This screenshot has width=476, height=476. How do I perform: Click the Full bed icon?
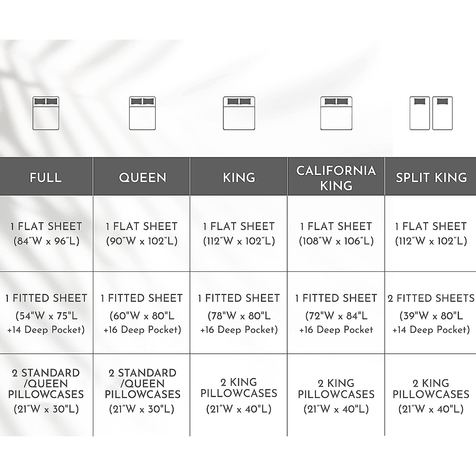pyautogui.click(x=46, y=113)
